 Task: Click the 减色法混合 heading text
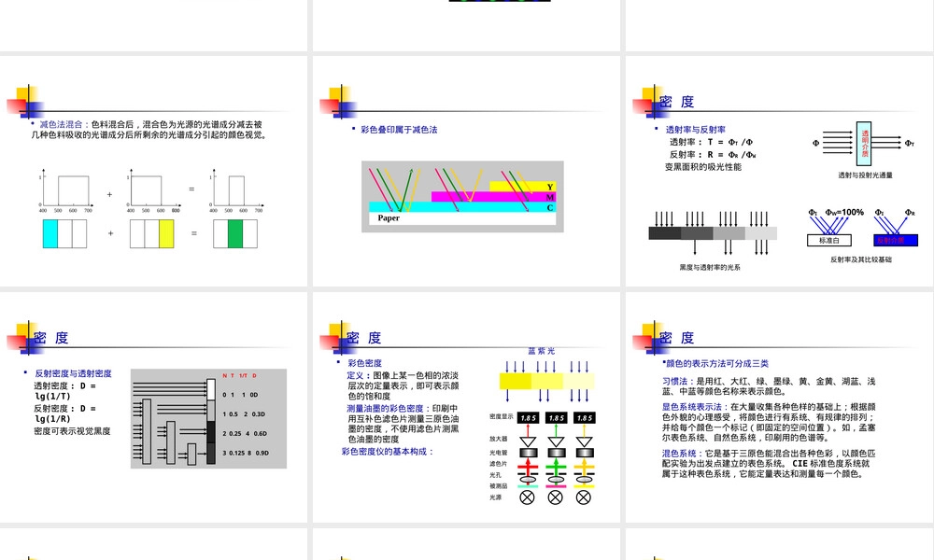(x=61, y=124)
